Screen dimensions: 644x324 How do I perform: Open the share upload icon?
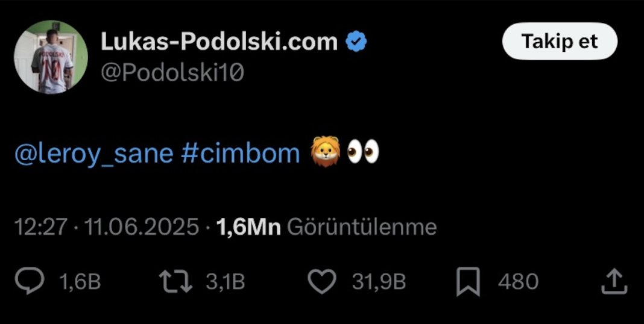click(613, 281)
